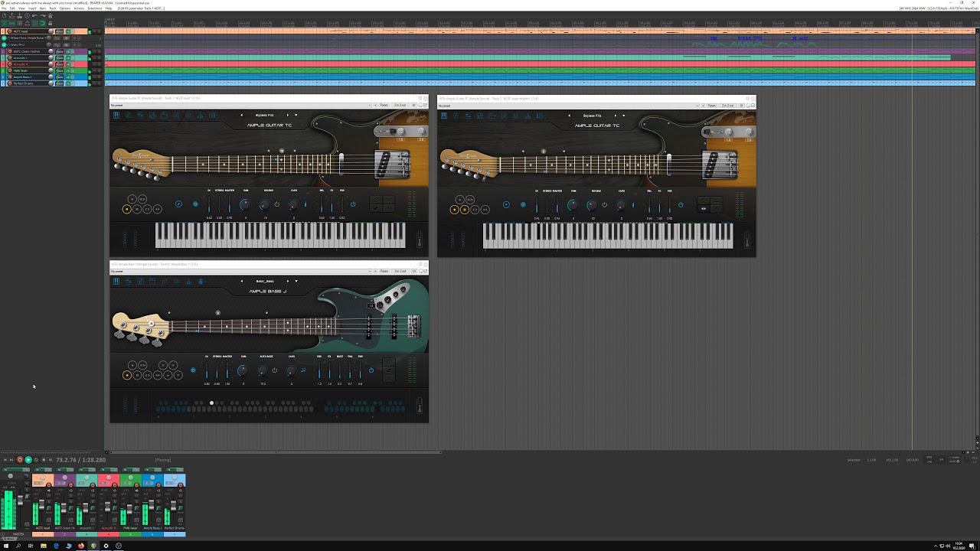Click Param button in Track 1 Ample Guitar window
Image resolution: width=980 pixels, height=551 pixels.
[x=384, y=105]
